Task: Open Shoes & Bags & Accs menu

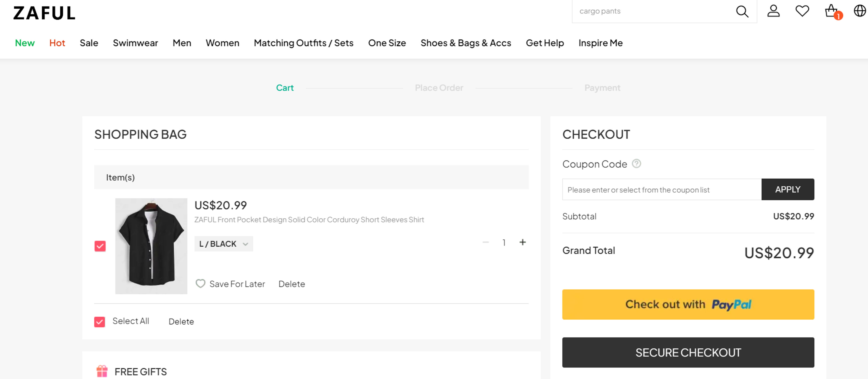Action: click(466, 43)
